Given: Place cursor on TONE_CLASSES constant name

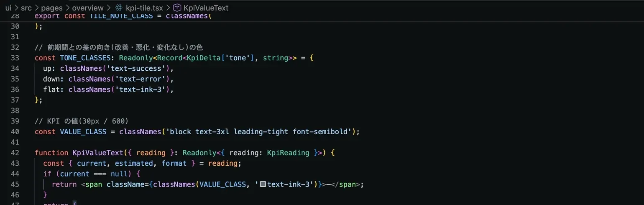Looking at the screenshot, I should pos(85,58).
